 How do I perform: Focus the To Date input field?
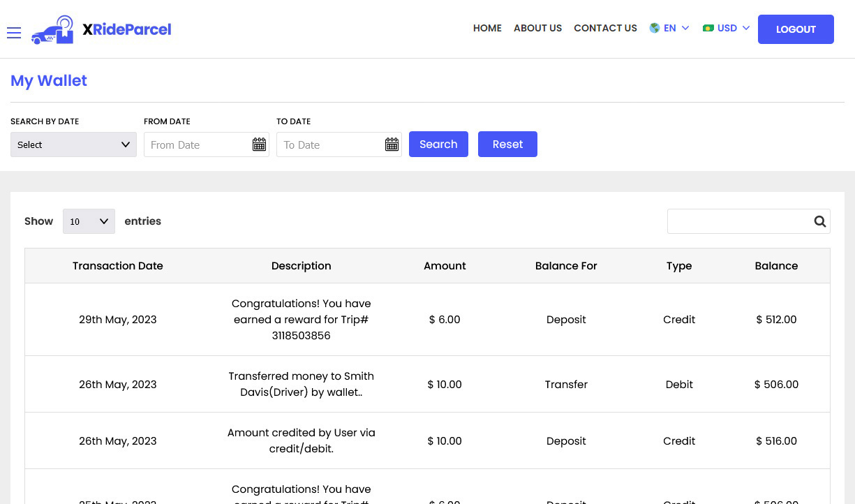[329, 144]
